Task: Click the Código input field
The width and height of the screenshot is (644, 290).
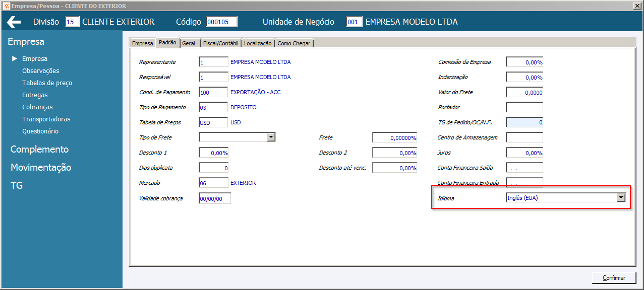Action: click(x=221, y=22)
